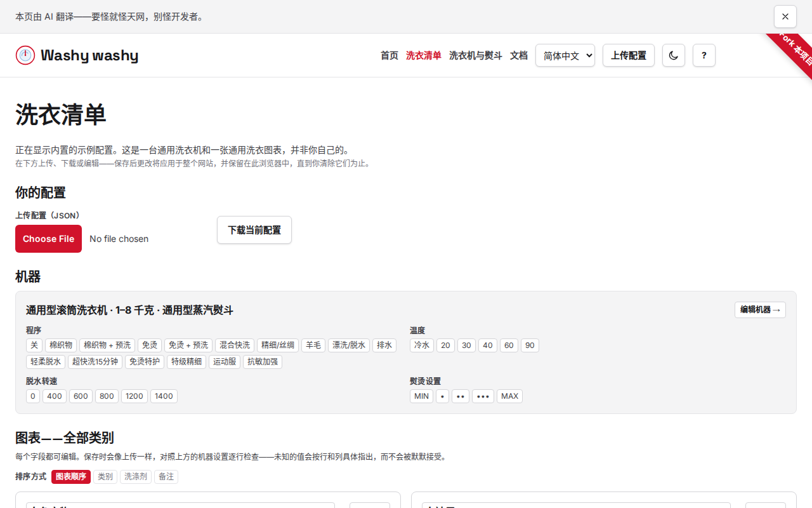Click spin speed chip 400
The image size is (812, 508).
55,396
